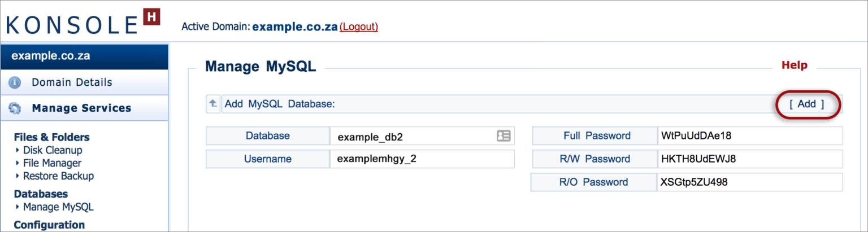Click the Database name input field
868x232 pixels.
tap(422, 136)
